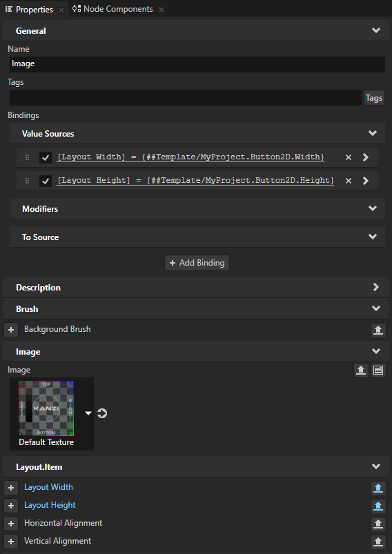This screenshot has width=392, height=554.
Task: Uncheck the Layout Height binding checkbox
Action: click(46, 181)
